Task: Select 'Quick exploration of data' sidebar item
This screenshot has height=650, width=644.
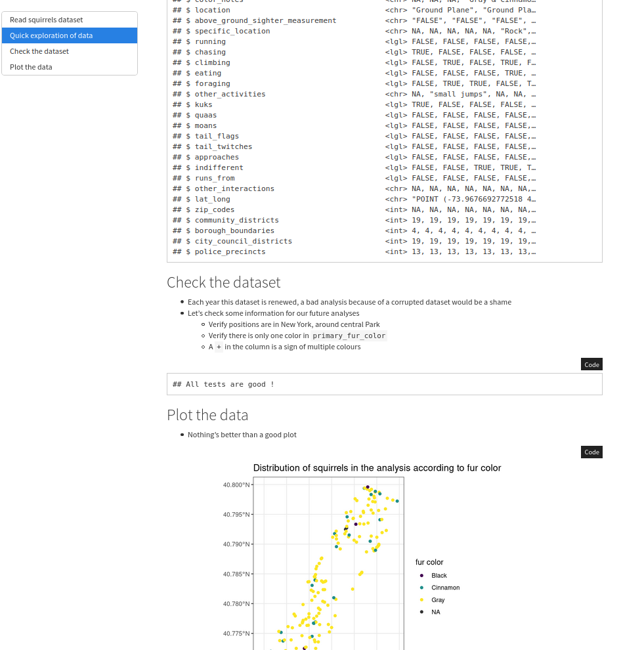Action: 70,35
